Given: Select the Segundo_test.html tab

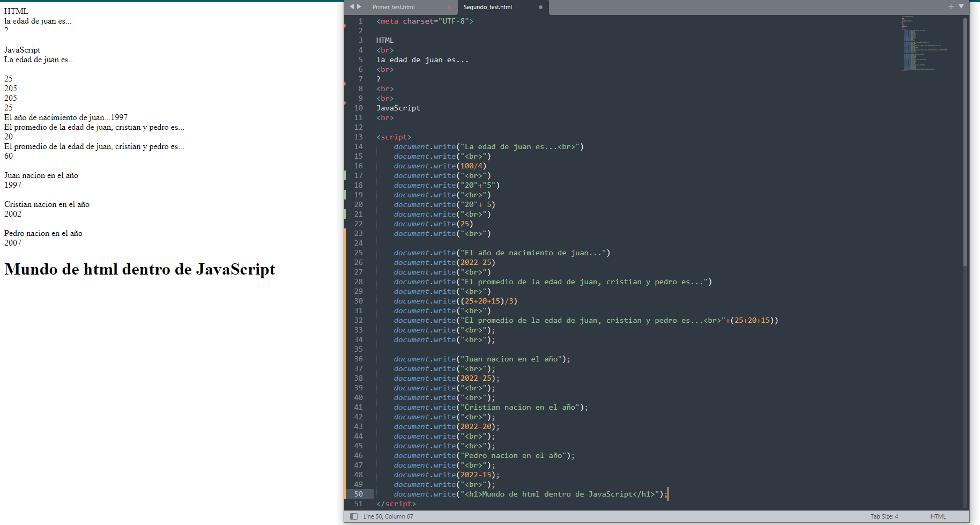Looking at the screenshot, I should (x=488, y=7).
